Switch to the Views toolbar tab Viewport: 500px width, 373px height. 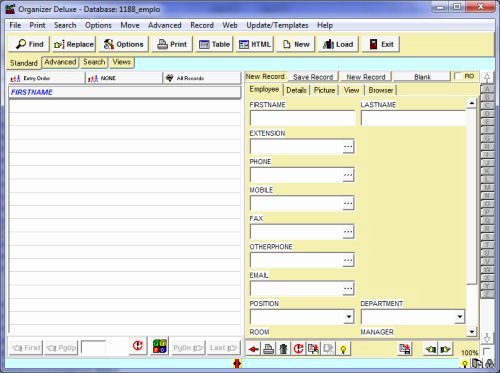pos(122,62)
